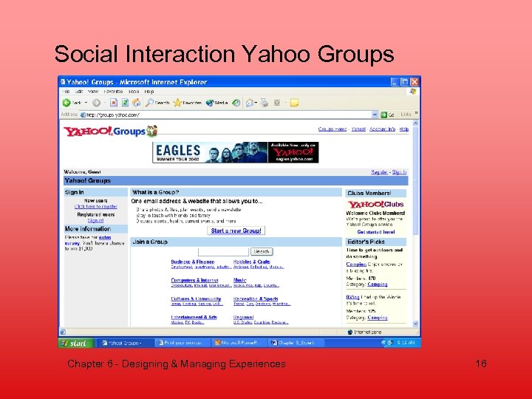
Task: Click the vertical scrollbar down arrow
Action: 415,324
